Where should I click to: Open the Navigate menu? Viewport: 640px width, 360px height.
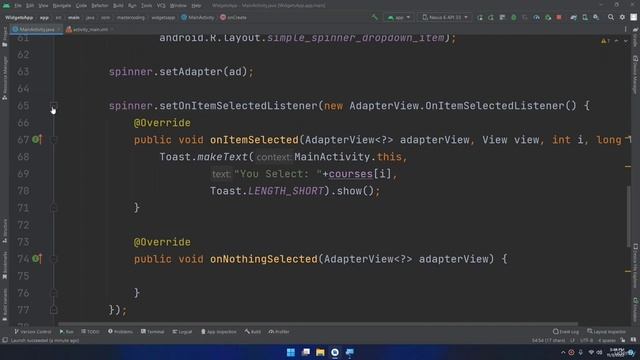[62, 6]
